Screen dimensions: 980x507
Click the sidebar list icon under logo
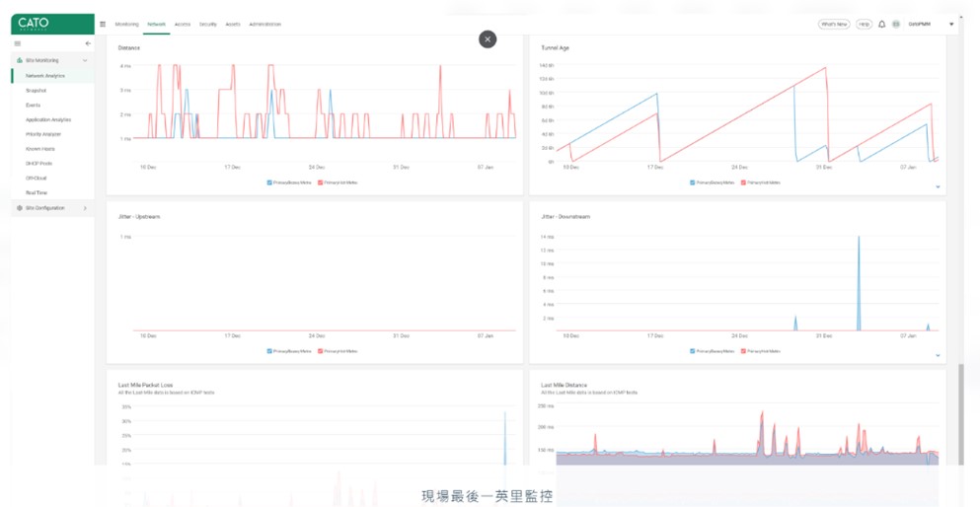point(17,43)
